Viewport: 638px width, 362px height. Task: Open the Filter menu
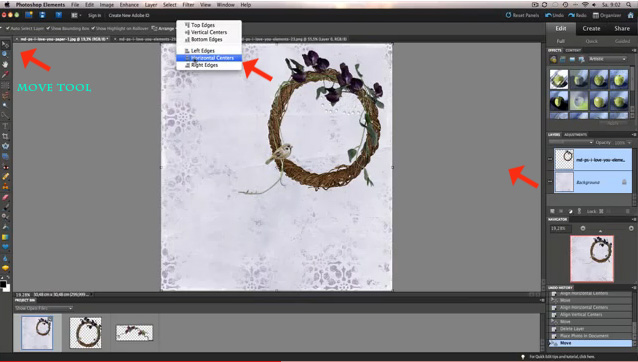pos(188,5)
